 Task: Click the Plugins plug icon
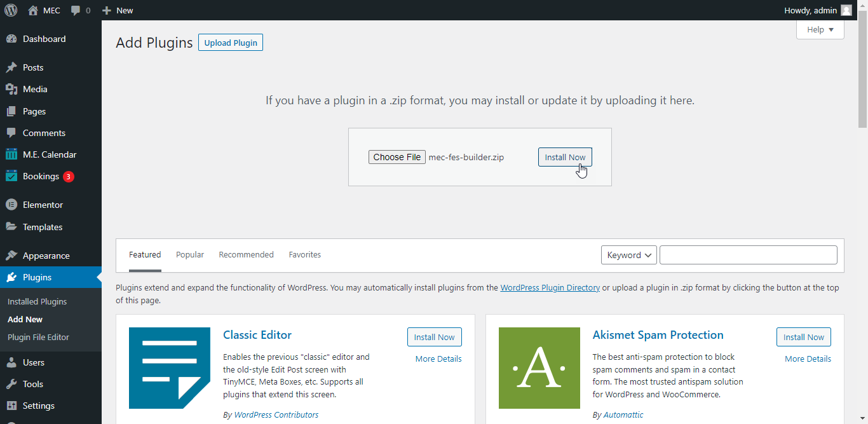coord(11,277)
